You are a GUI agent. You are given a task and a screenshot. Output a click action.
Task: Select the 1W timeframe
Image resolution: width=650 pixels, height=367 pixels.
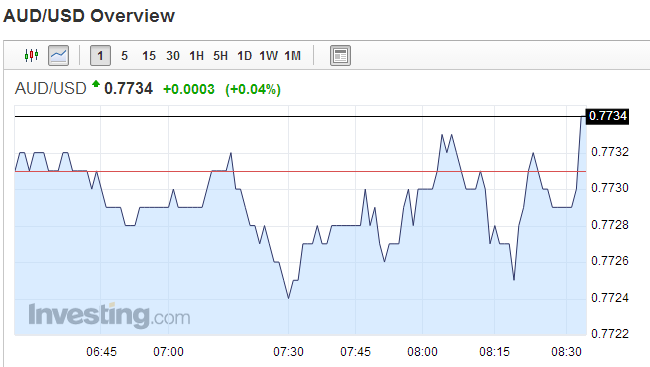(269, 56)
